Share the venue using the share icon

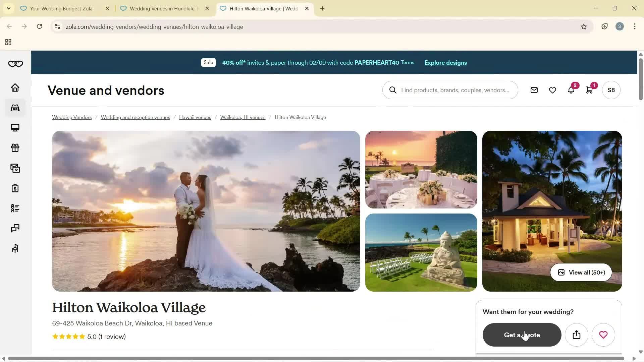(x=576, y=335)
